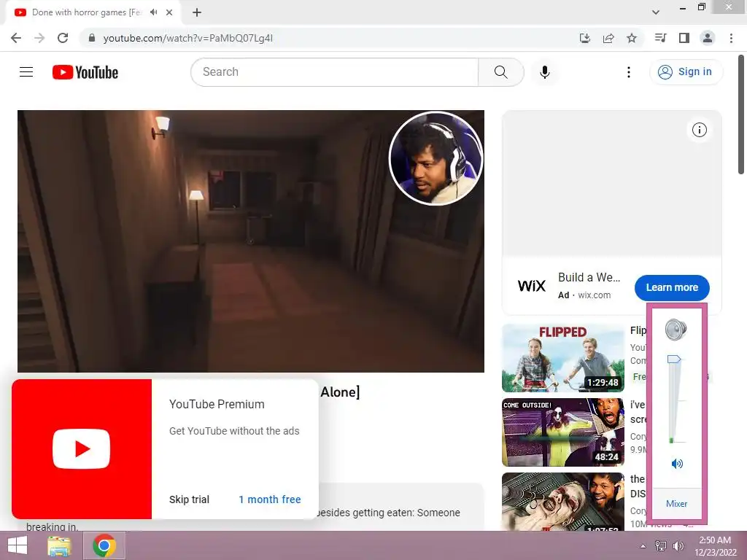
Task: View site info padlock icon
Action: (x=92, y=38)
